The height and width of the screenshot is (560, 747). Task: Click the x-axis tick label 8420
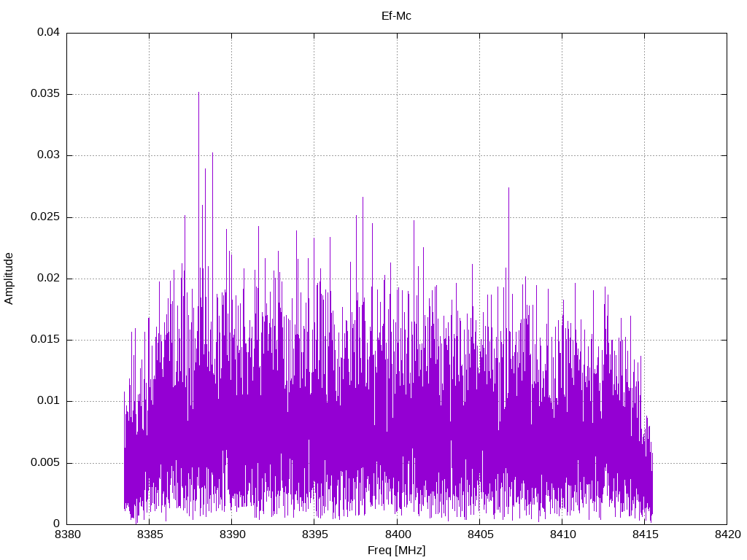[x=727, y=534]
